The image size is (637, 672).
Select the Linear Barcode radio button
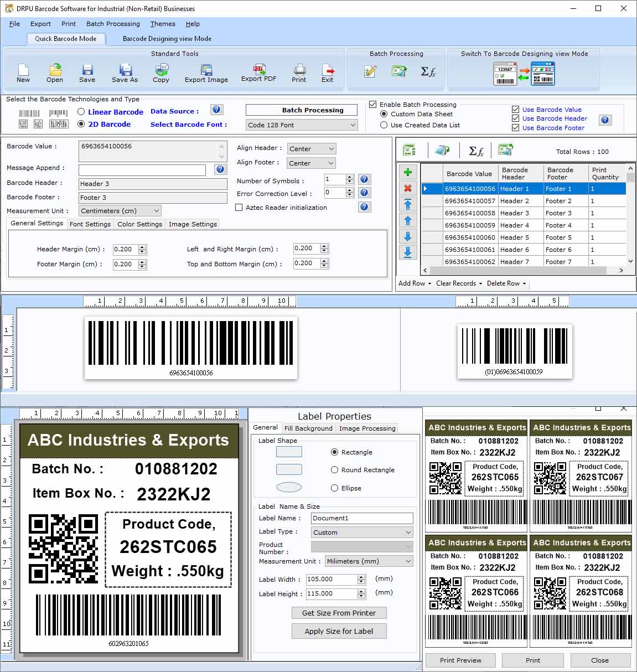coord(81,112)
